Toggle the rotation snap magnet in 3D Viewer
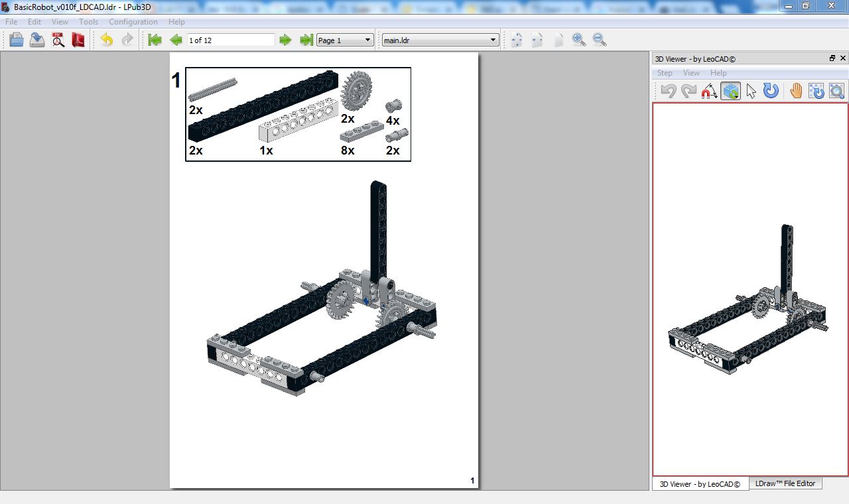This screenshot has width=849, height=504. [708, 91]
